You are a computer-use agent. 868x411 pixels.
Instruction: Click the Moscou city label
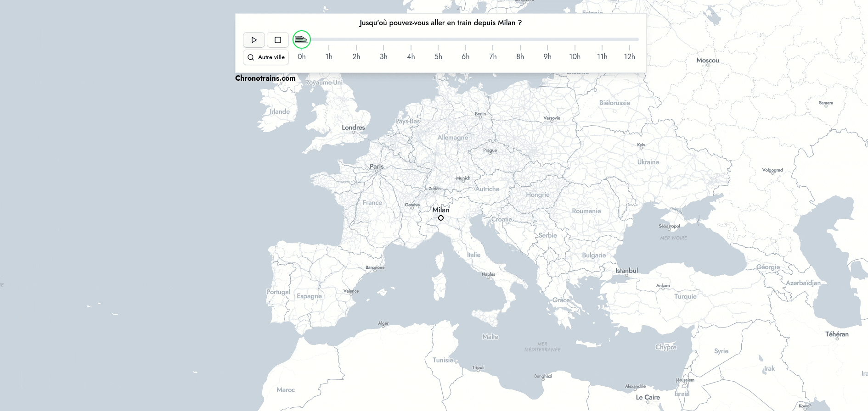point(707,61)
